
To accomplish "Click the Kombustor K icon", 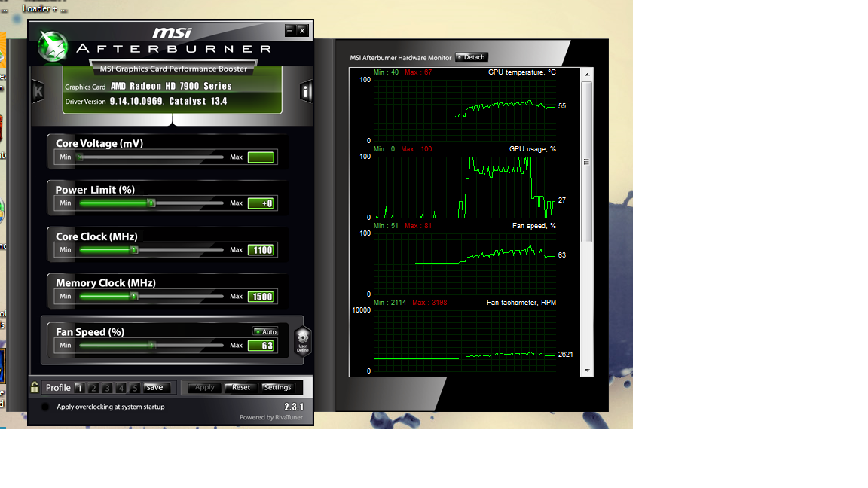I will click(38, 91).
